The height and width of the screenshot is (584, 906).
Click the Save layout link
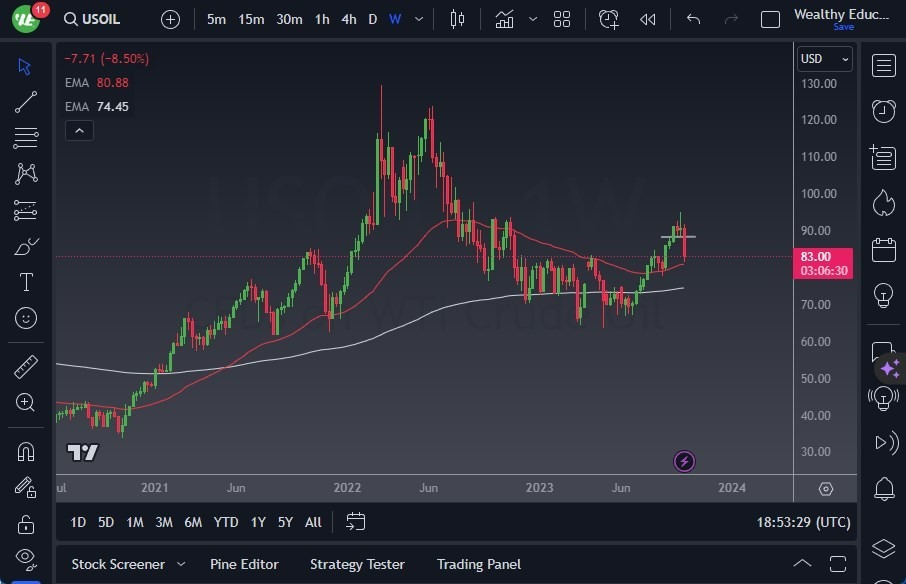coord(845,27)
